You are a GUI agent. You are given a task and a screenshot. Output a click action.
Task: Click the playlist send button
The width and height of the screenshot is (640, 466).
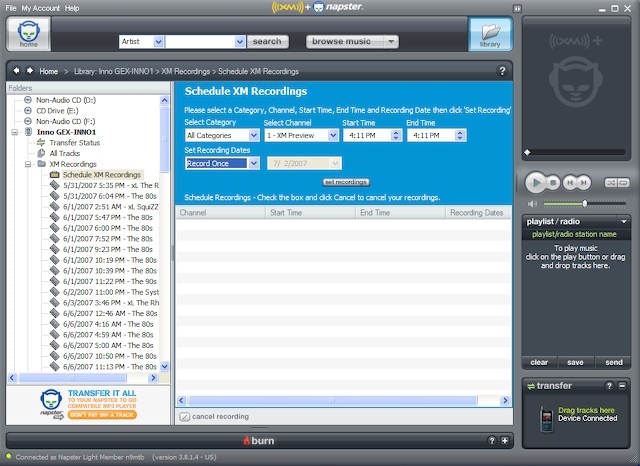(x=613, y=362)
